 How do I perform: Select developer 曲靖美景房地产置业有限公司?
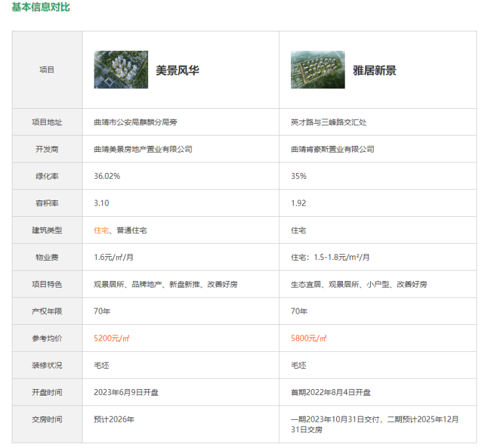[144, 149]
